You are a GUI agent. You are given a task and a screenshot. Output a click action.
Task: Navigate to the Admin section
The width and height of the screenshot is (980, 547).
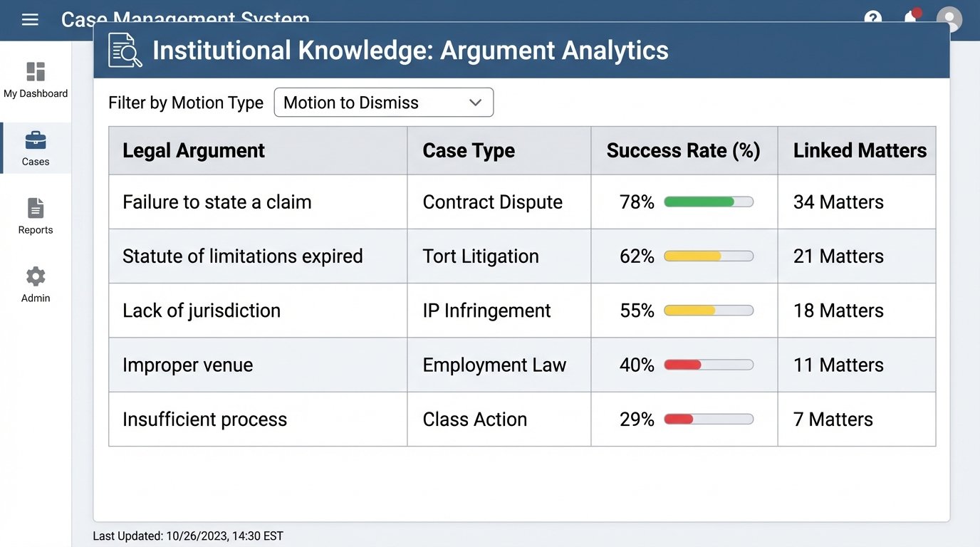(x=35, y=283)
